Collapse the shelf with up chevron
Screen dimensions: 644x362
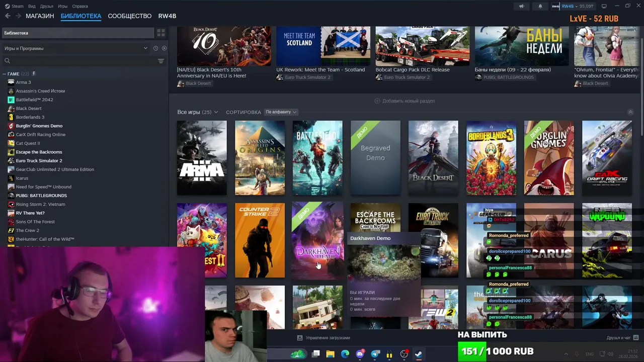click(630, 112)
